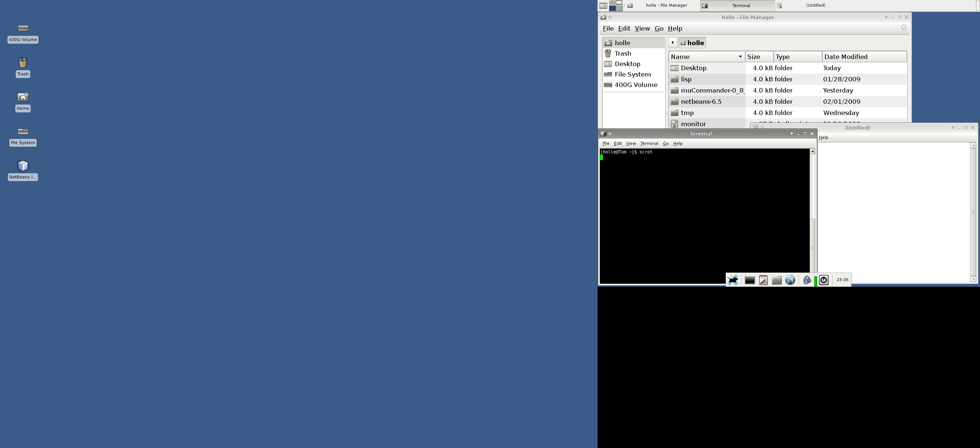Screen dimensions: 980x448
Task: Click the globe web browser launcher
Action: pos(790,280)
